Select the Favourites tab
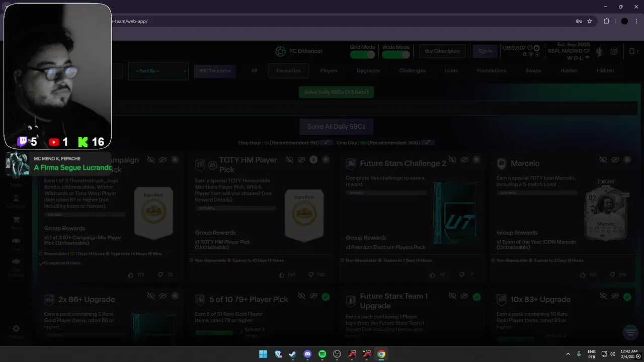The image size is (644, 362). [x=289, y=71]
